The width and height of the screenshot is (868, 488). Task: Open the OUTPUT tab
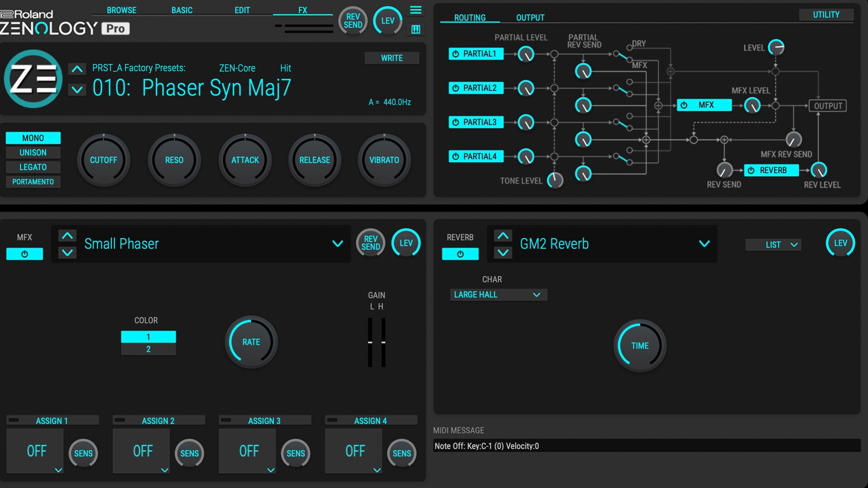tap(530, 18)
